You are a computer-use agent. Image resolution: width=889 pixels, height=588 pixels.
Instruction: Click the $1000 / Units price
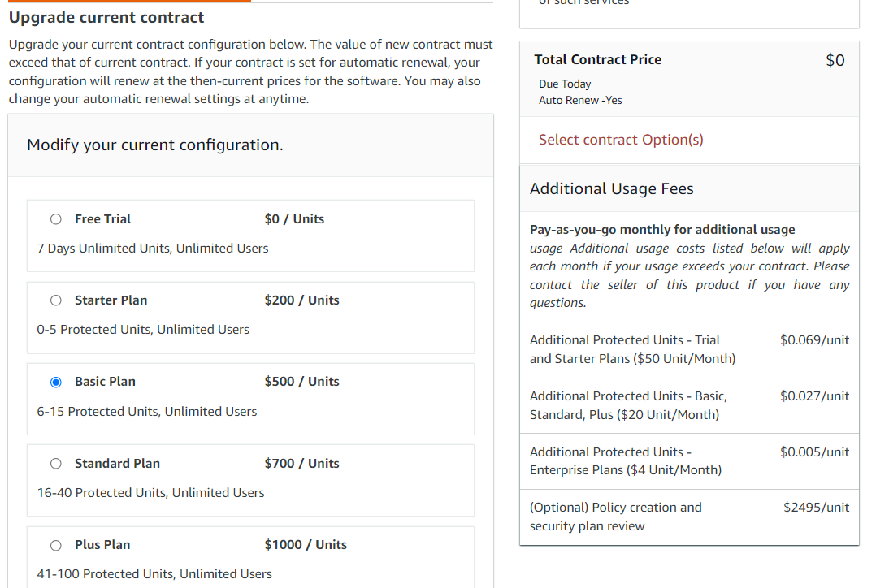click(x=306, y=545)
